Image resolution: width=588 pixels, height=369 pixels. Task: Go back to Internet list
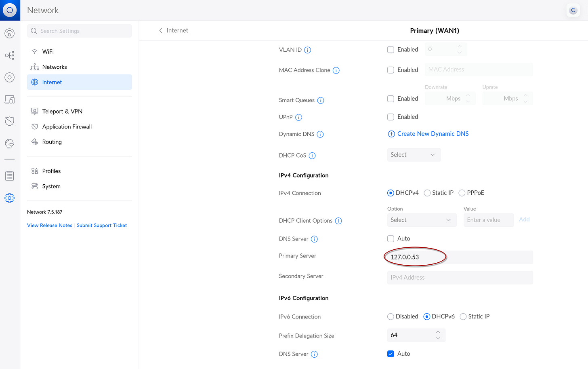tap(173, 30)
